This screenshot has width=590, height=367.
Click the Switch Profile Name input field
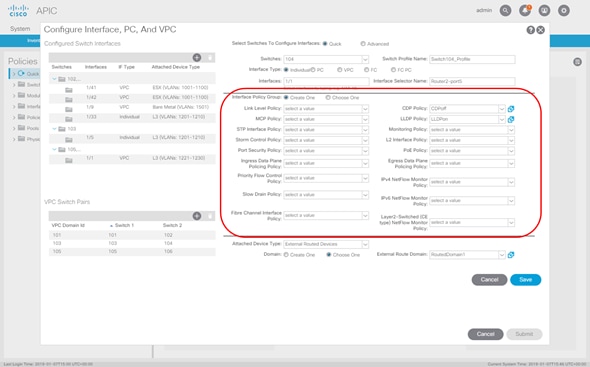click(x=472, y=59)
